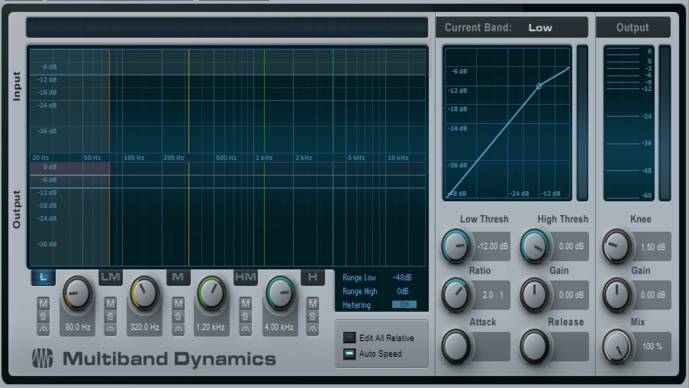The width and height of the screenshot is (689, 388).
Task: Solo the Low-Mid band with S button
Action: (x=111, y=316)
